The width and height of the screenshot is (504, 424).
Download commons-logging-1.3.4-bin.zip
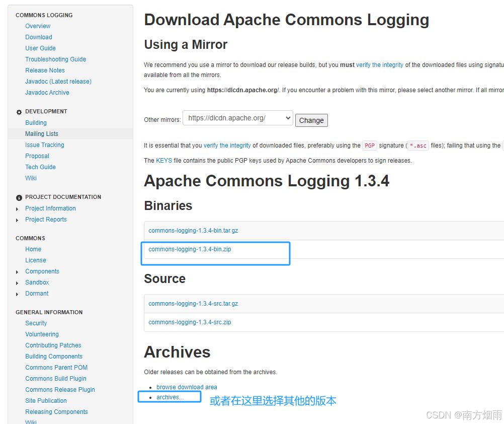point(190,249)
